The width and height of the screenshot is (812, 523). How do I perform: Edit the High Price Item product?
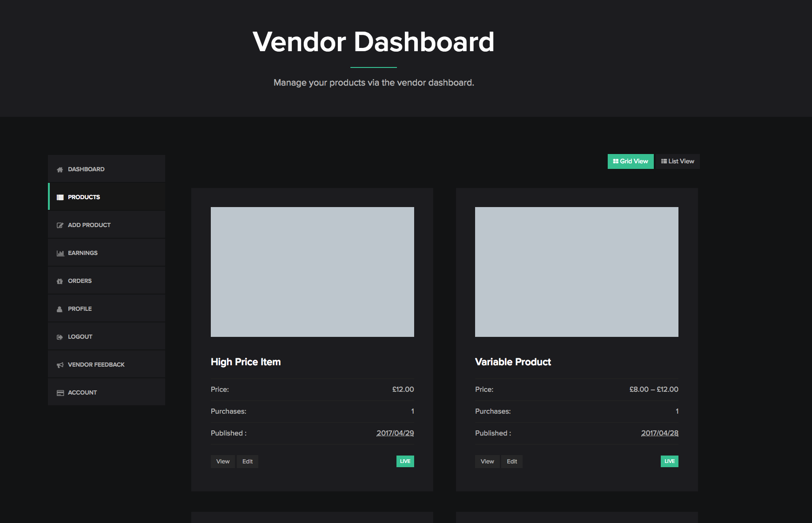click(248, 462)
